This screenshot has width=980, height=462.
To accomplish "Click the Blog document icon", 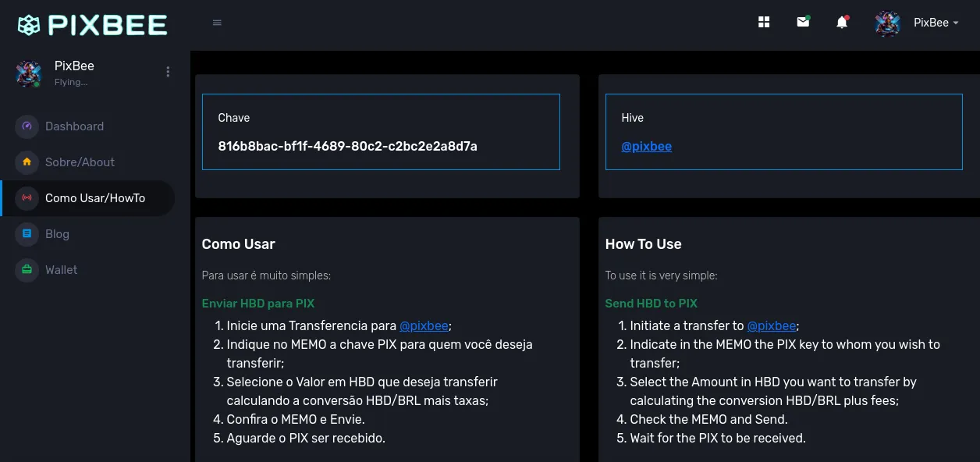I will (x=27, y=234).
